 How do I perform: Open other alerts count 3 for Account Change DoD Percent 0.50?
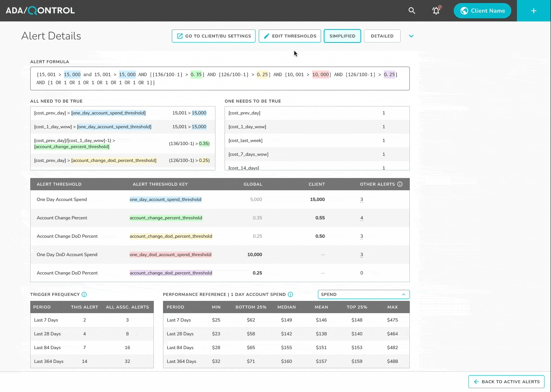pyautogui.click(x=362, y=236)
